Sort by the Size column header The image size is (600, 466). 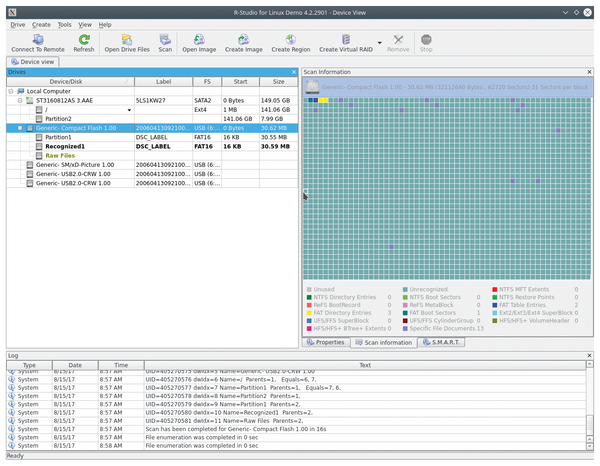[x=279, y=82]
